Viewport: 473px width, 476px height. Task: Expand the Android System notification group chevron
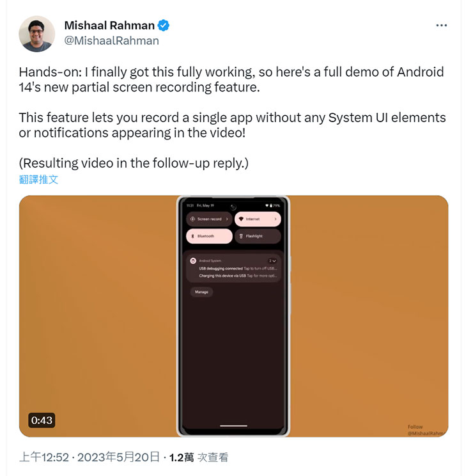point(272,261)
